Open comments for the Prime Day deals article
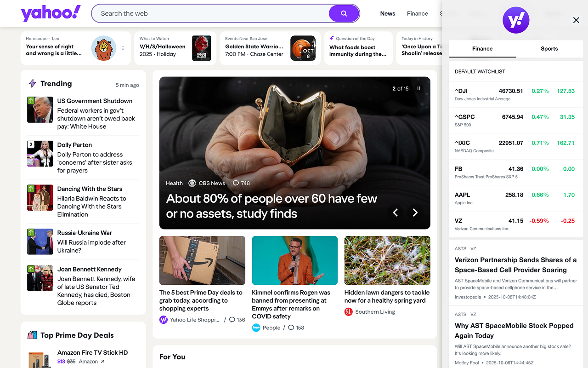This screenshot has height=368, width=588. 237,320
